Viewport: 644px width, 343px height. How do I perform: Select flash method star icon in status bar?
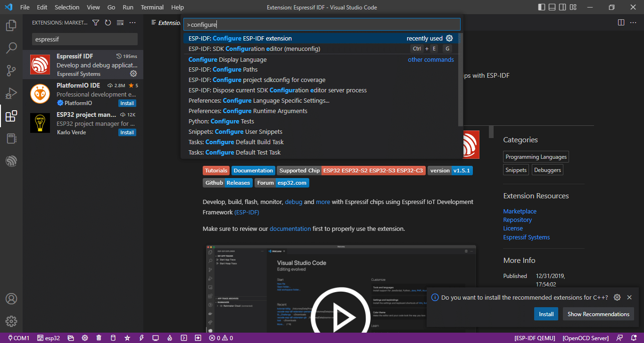[x=127, y=338]
